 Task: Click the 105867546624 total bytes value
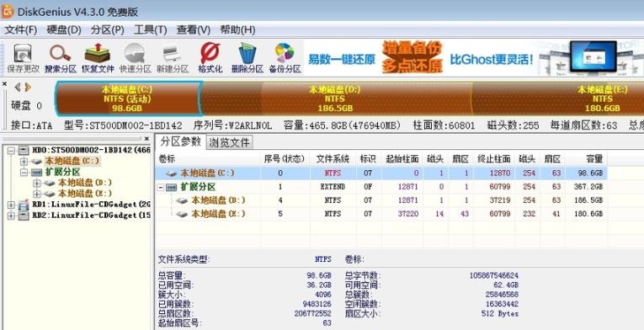[x=493, y=275]
